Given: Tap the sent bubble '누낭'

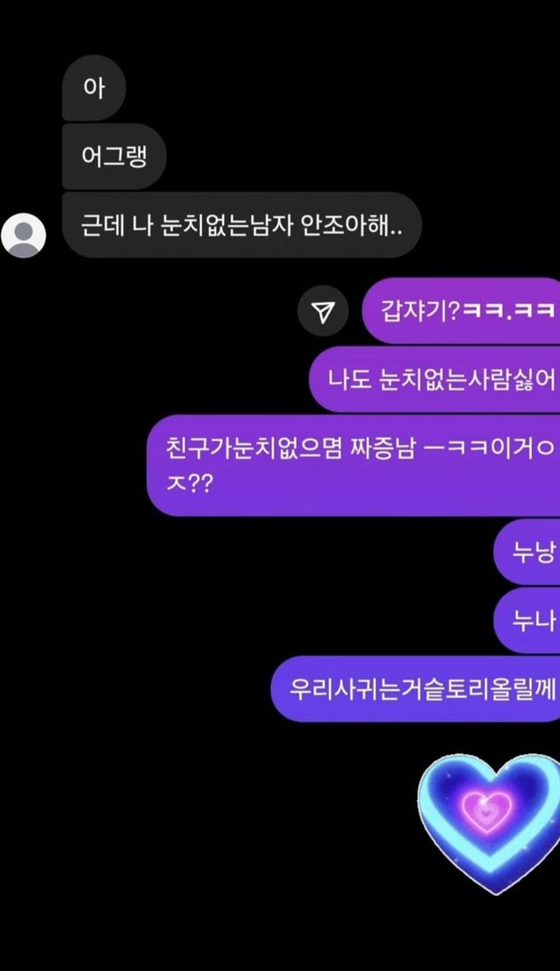Looking at the screenshot, I should [x=527, y=552].
